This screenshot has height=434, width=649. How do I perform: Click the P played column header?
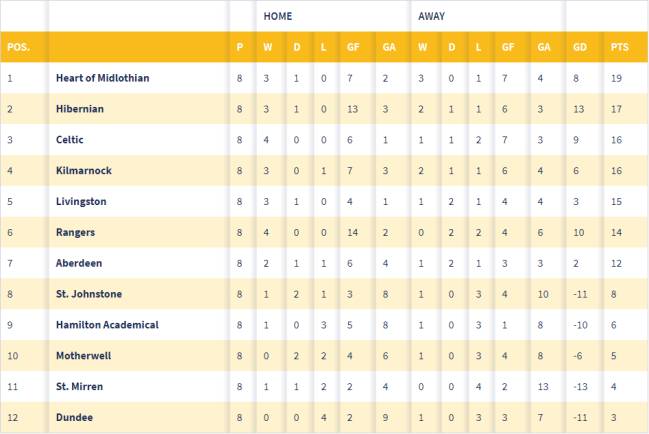pyautogui.click(x=240, y=47)
